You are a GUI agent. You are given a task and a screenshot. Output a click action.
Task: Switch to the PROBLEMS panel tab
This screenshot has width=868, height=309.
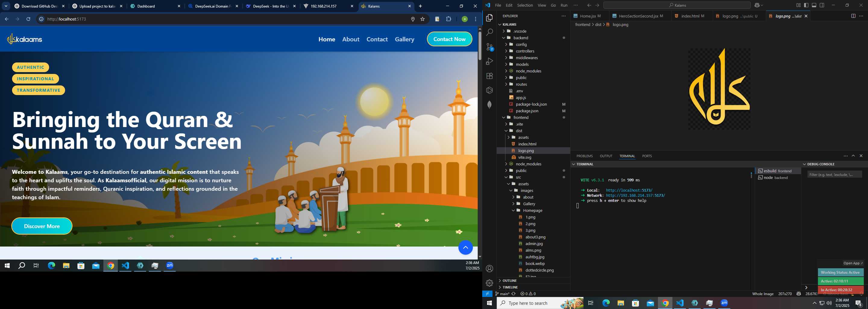pyautogui.click(x=584, y=156)
